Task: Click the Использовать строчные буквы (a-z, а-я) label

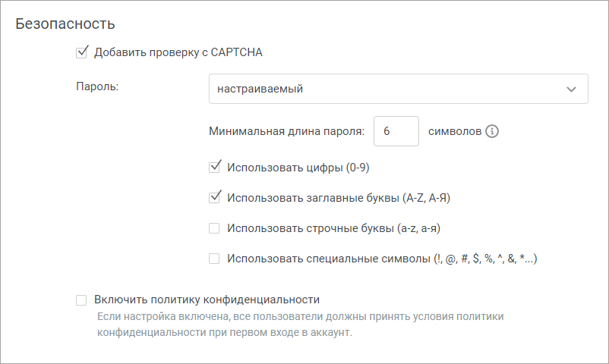Action: [333, 228]
